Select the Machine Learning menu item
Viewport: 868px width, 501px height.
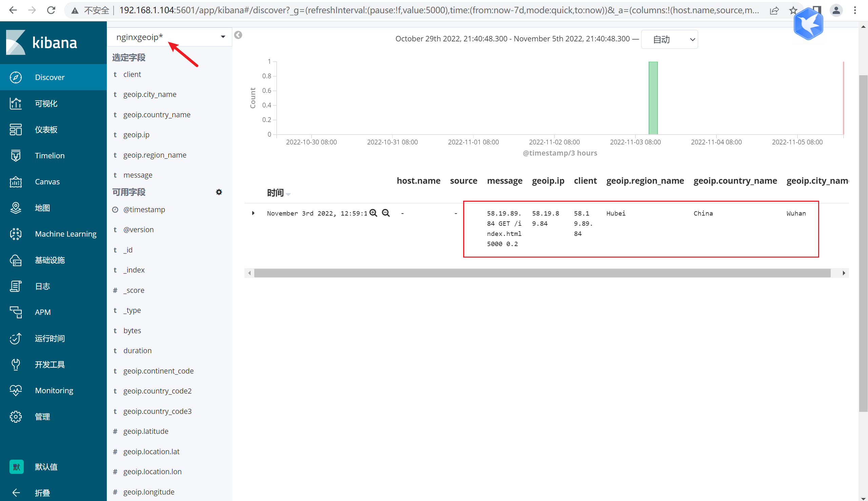click(x=66, y=234)
